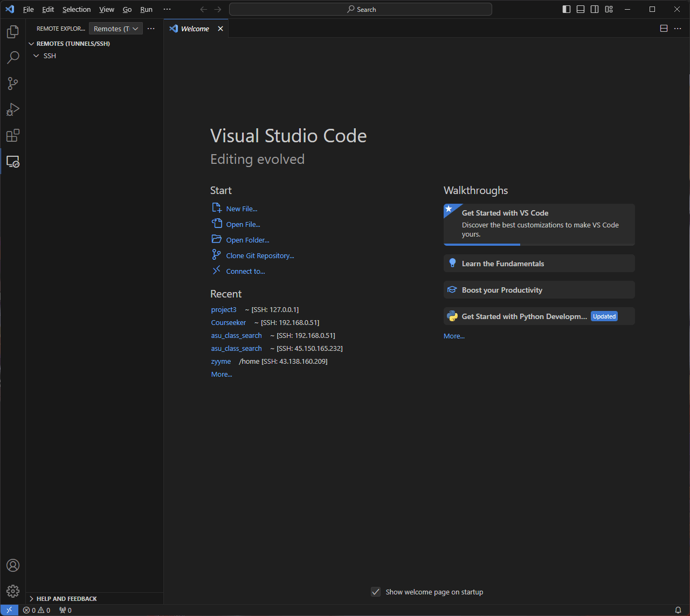Click the remote window indicator in status bar
Viewport: 690px width, 616px height.
click(x=9, y=610)
